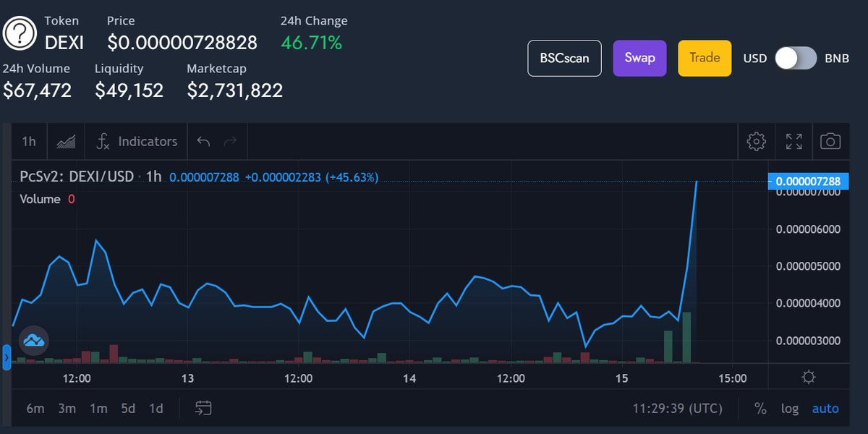
Task: Open BSCscan for this token
Action: pos(565,58)
